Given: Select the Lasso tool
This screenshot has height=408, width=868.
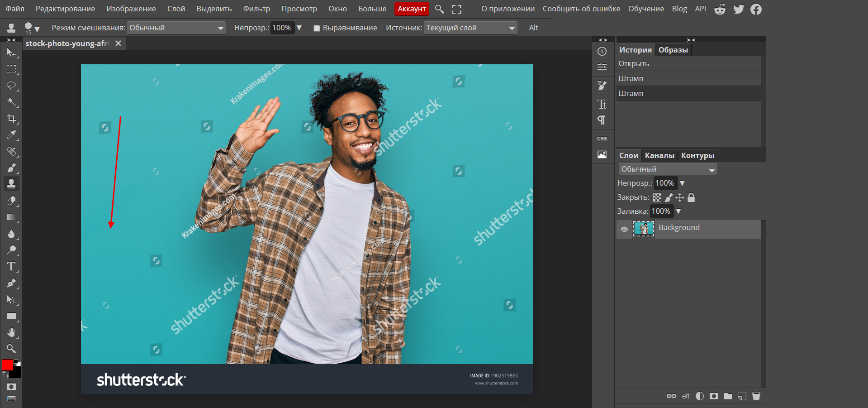Looking at the screenshot, I should (11, 86).
